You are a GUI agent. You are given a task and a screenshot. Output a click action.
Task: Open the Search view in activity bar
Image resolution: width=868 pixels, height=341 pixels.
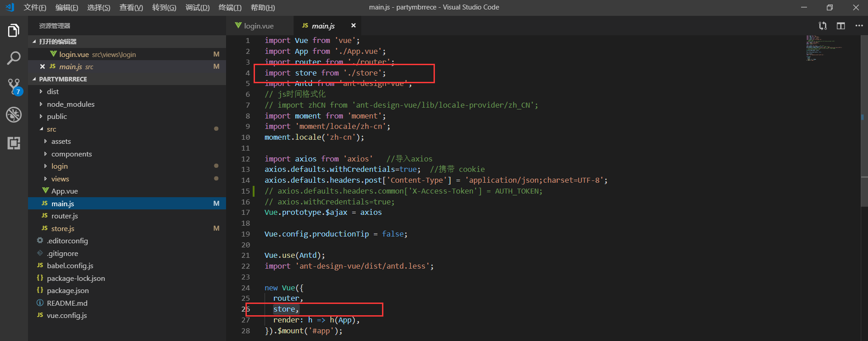(14, 58)
